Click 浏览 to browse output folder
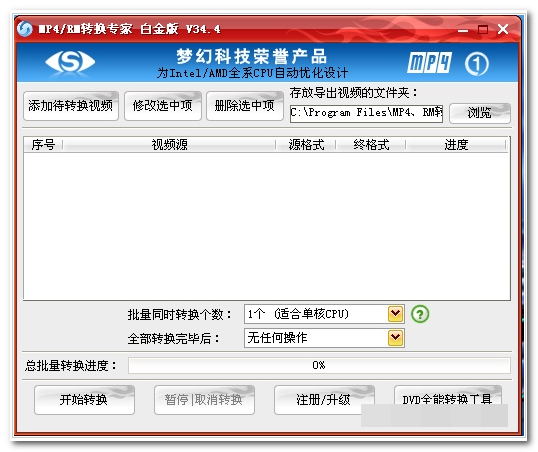The width and height of the screenshot is (538, 452). pos(480,113)
